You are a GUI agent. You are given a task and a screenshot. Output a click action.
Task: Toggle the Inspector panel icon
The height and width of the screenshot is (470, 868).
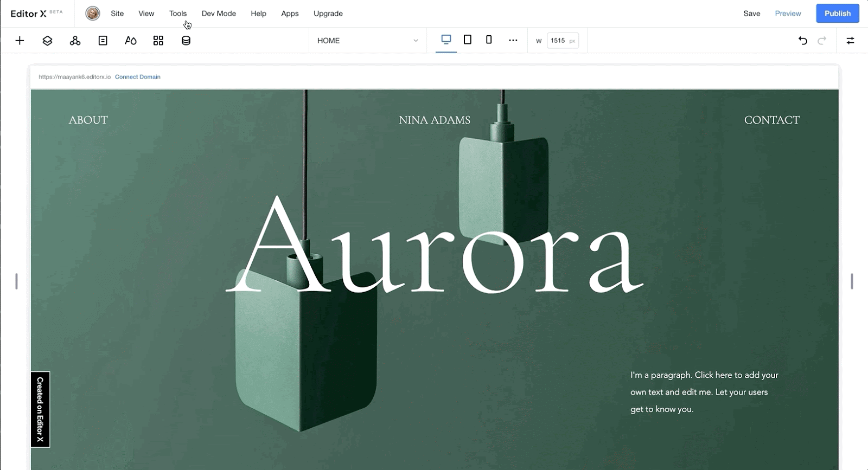[850, 41]
